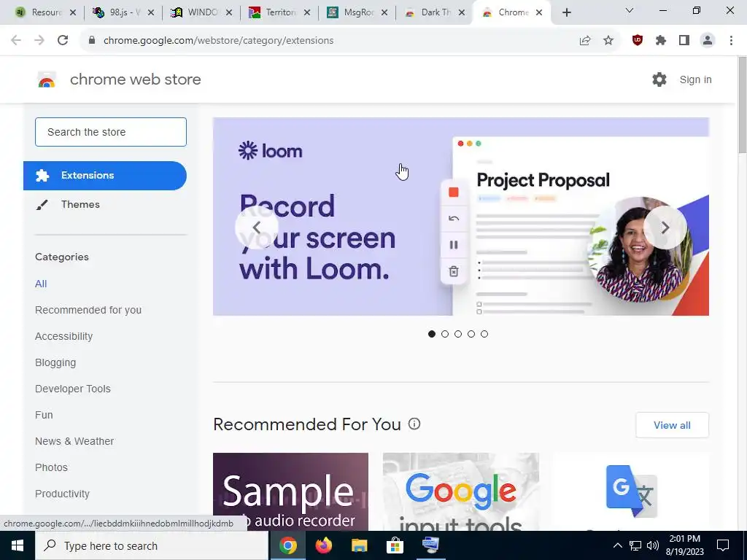The width and height of the screenshot is (747, 560).
Task: Reload the page with refresh icon
Action: tap(63, 41)
